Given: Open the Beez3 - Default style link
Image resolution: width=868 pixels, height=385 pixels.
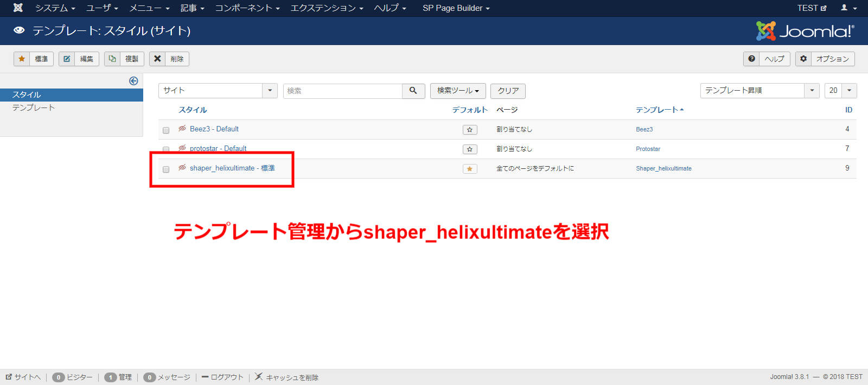Looking at the screenshot, I should (x=214, y=129).
